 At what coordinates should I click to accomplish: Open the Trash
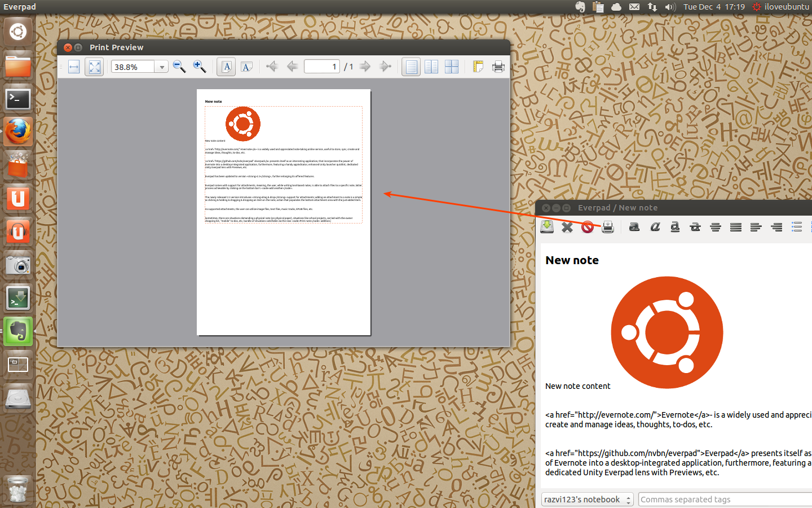click(x=18, y=489)
